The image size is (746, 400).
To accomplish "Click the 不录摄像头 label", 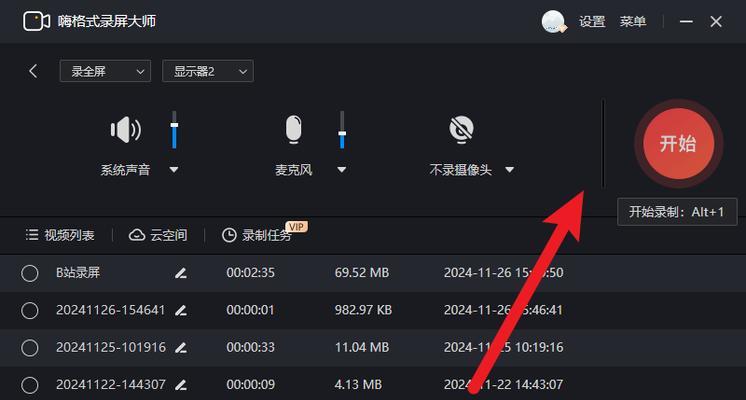I will point(461,170).
